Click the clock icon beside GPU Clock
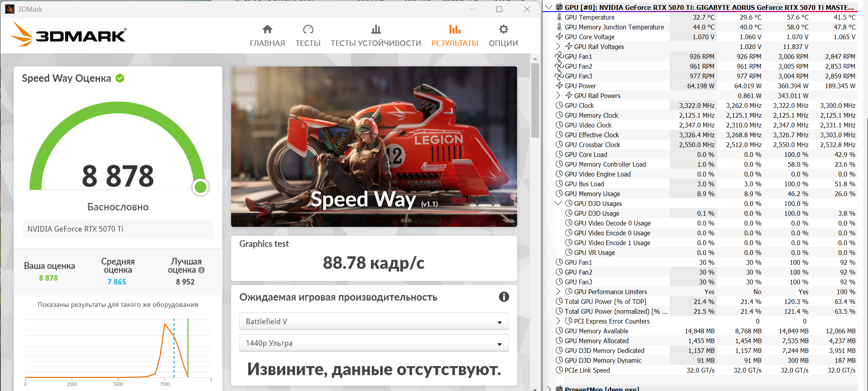 pyautogui.click(x=559, y=105)
